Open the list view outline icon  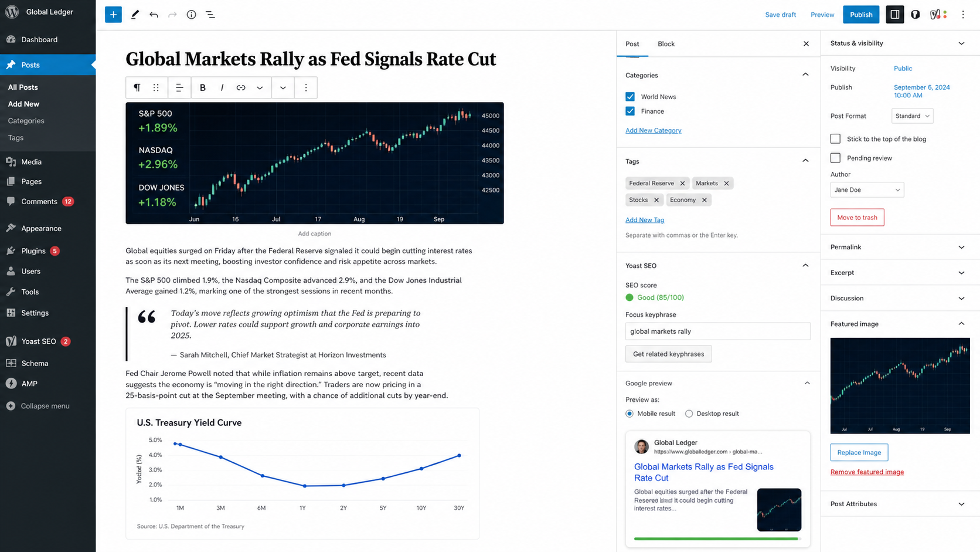[x=210, y=15]
